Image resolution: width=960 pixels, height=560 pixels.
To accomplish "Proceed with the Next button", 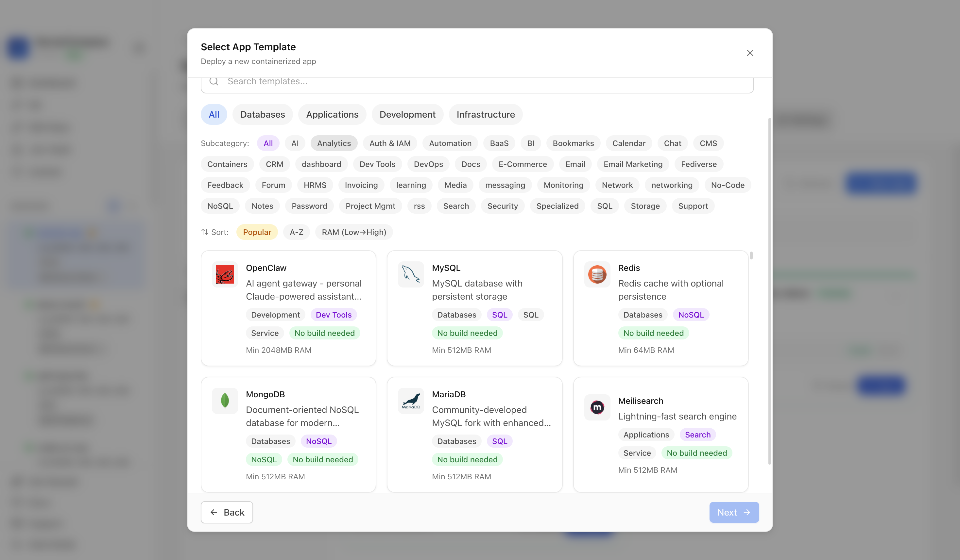I will (x=734, y=512).
